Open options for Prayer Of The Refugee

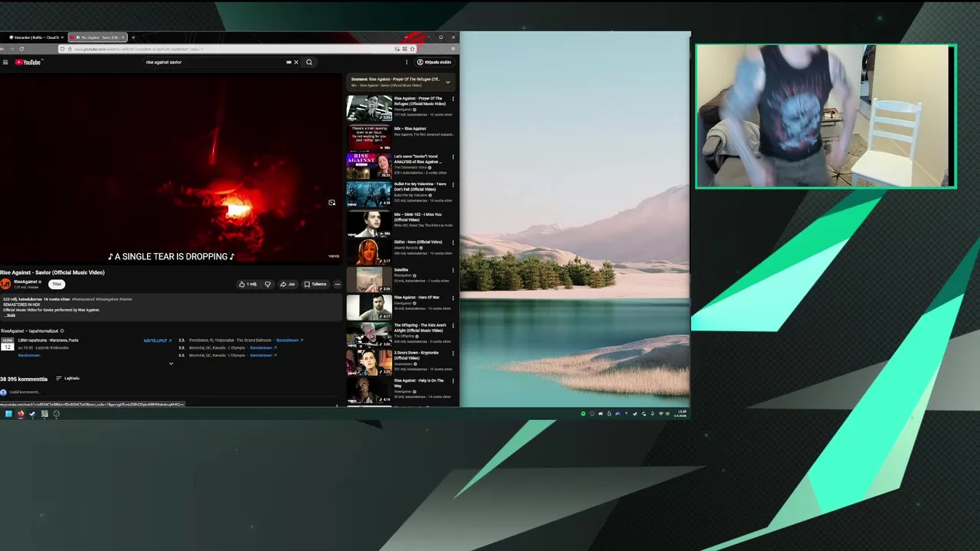coord(452,99)
